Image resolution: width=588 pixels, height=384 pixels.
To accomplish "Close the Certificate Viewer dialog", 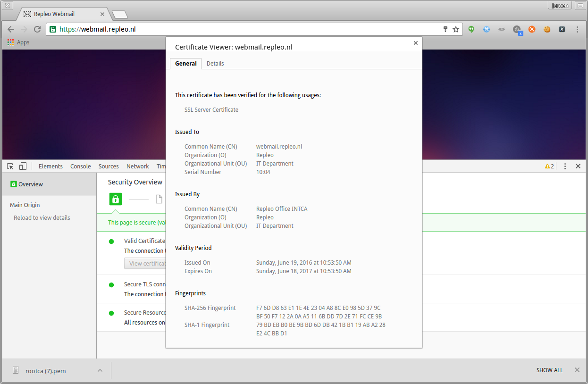I will click(416, 43).
